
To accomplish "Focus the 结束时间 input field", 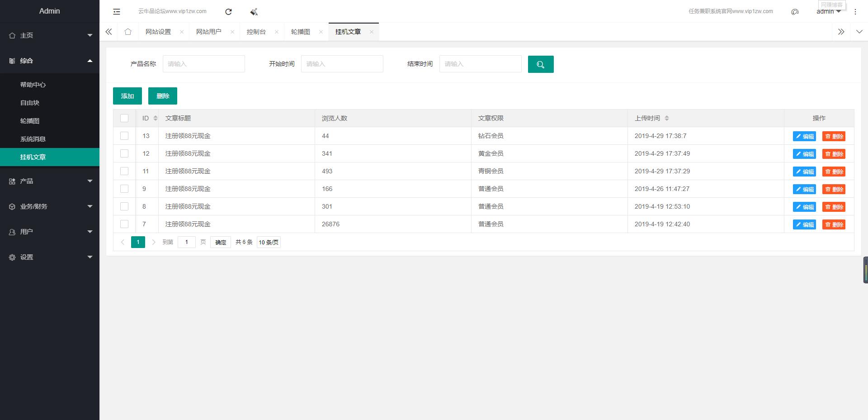I will [x=481, y=64].
